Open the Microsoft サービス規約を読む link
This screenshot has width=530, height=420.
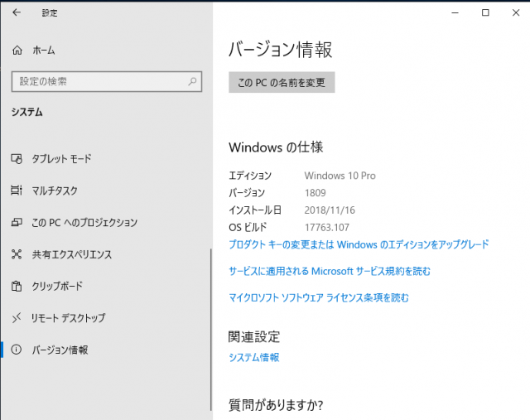[x=329, y=271]
